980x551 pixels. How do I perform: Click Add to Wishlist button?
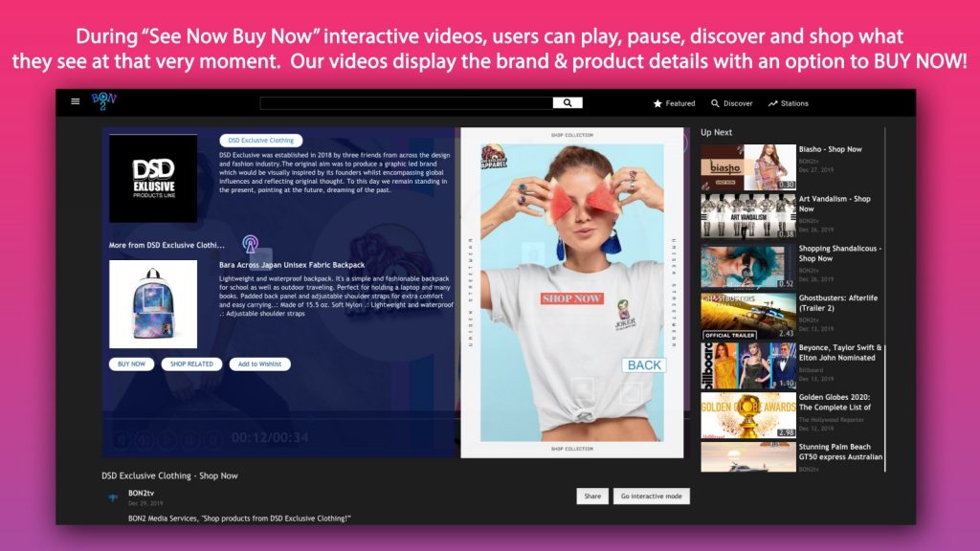coord(259,364)
